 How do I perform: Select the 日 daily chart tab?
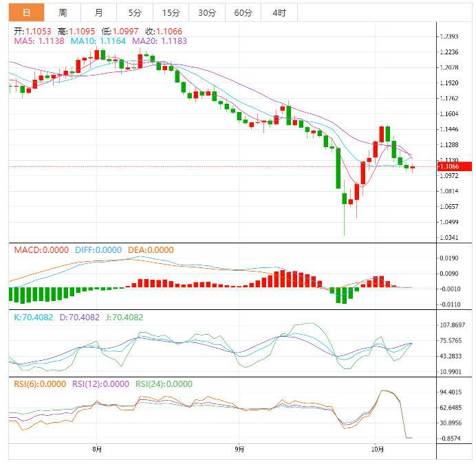pyautogui.click(x=26, y=13)
